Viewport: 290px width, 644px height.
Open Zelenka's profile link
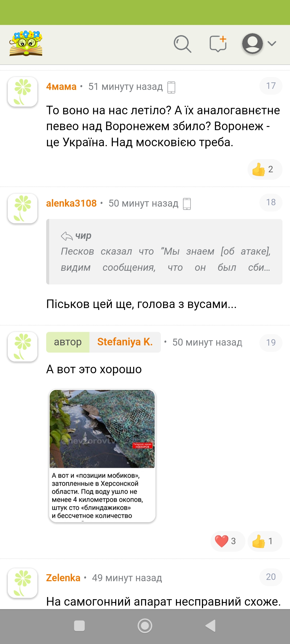pos(63,578)
